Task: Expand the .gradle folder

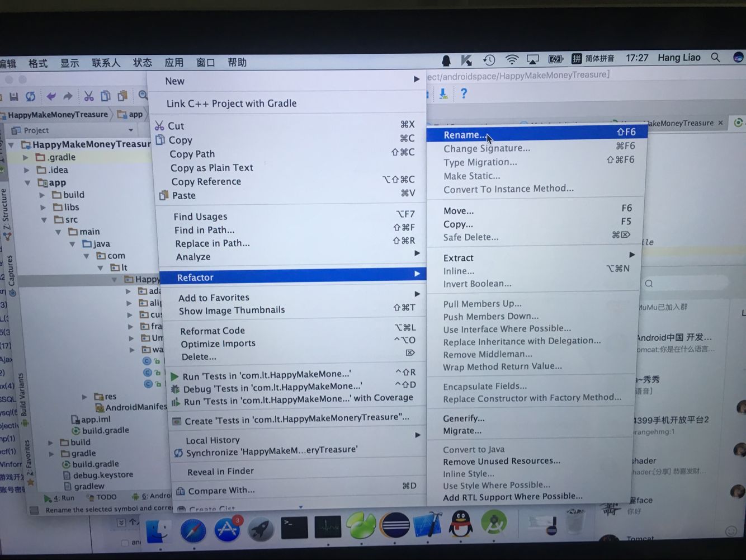Action: click(25, 158)
